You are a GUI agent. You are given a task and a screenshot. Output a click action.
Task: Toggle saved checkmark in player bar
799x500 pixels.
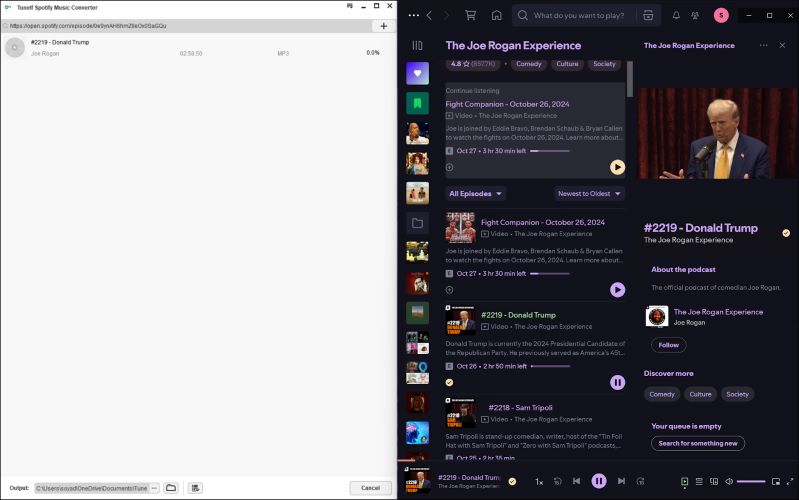tap(512, 481)
